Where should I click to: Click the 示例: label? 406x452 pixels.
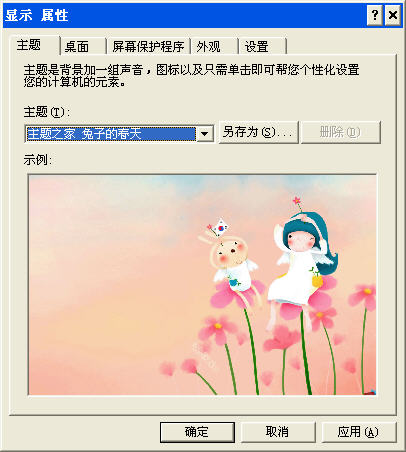point(37,160)
